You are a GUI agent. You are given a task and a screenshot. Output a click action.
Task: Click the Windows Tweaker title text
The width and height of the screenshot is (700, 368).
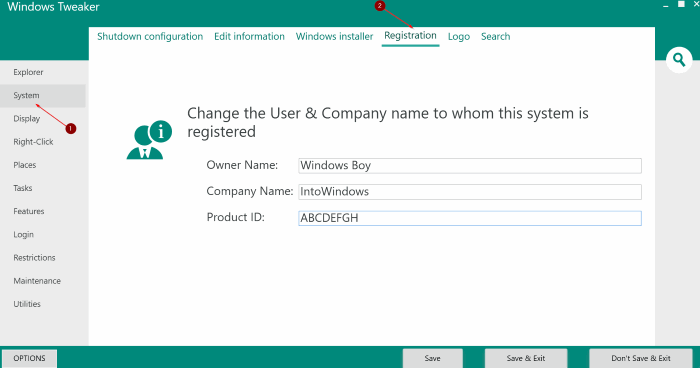pyautogui.click(x=53, y=7)
